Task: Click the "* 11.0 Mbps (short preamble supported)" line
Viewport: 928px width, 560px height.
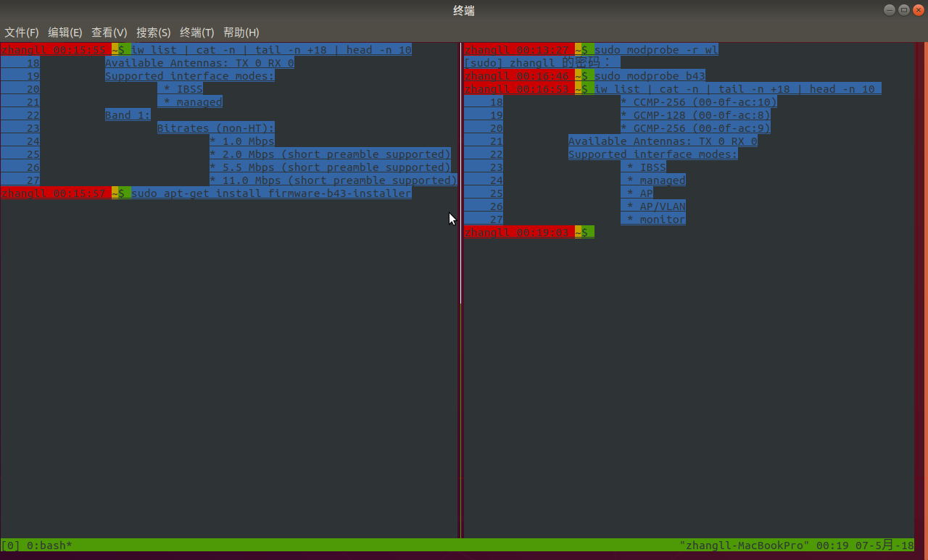Action: click(333, 180)
